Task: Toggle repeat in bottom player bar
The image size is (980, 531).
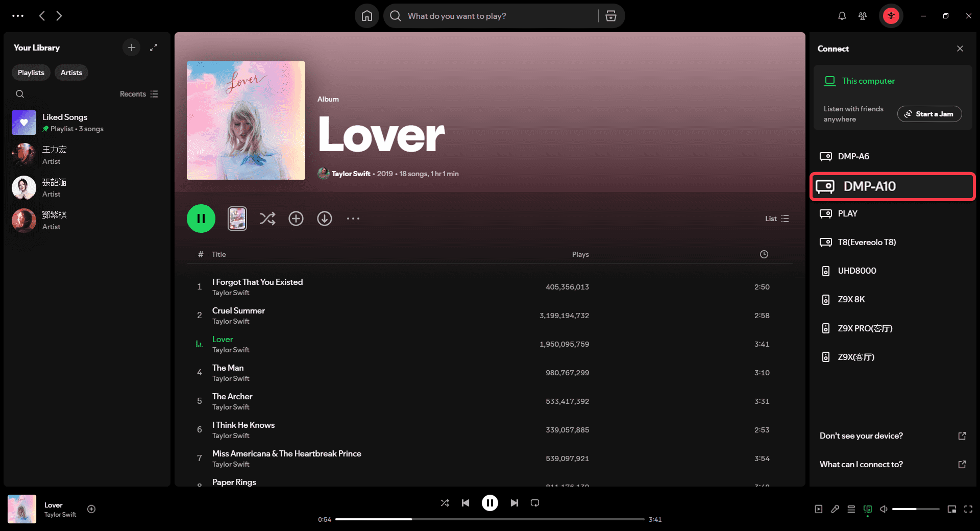Action: [534, 503]
